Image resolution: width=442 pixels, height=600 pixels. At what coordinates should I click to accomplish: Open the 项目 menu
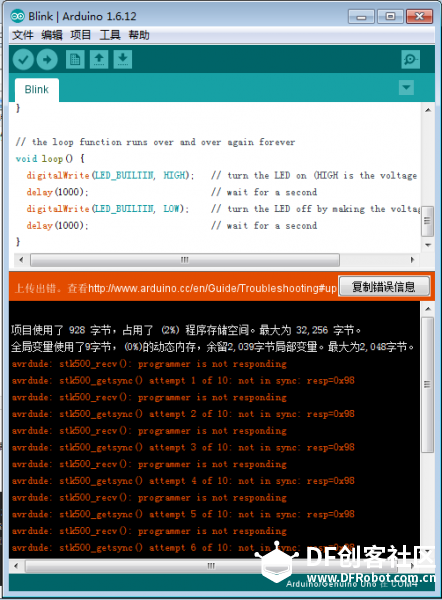[81, 35]
